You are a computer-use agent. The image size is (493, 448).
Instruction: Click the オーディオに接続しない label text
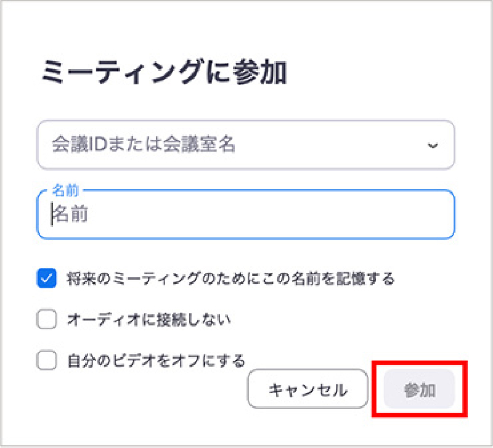pos(149,320)
